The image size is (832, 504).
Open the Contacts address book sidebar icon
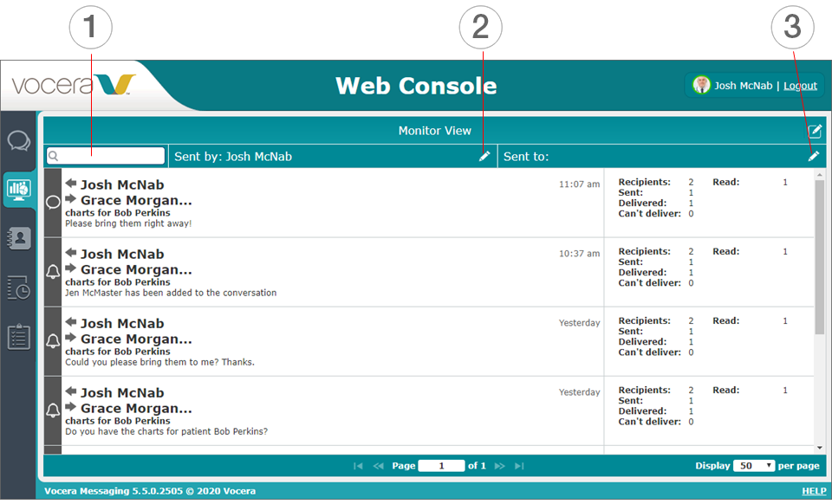pos(19,237)
